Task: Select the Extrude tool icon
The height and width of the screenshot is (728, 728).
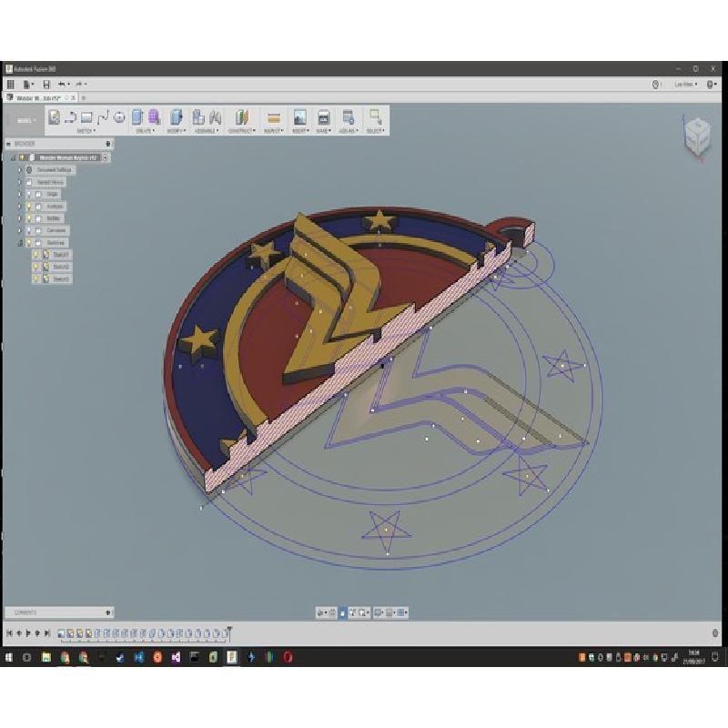Action: [x=137, y=117]
